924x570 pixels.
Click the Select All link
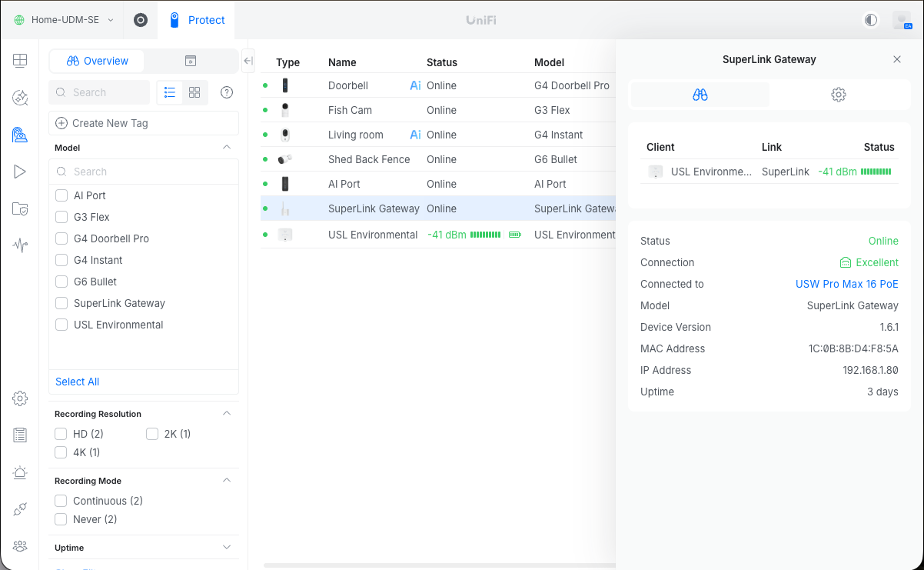77,382
